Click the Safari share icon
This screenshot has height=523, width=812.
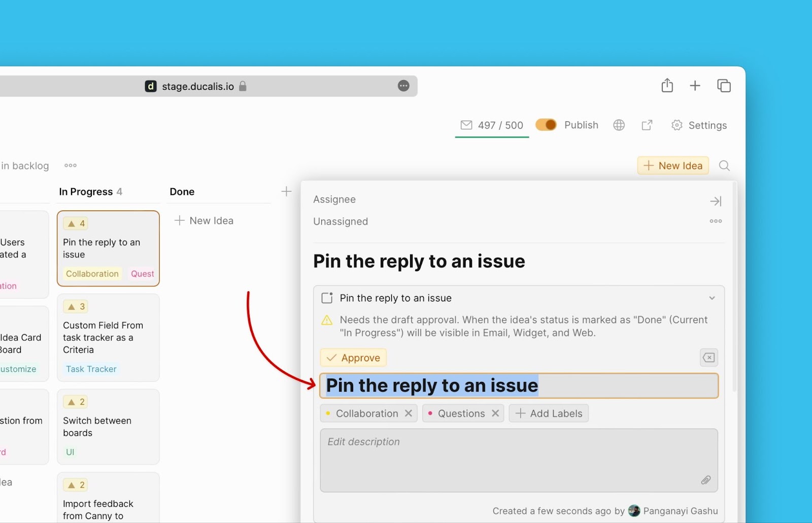[x=667, y=86]
